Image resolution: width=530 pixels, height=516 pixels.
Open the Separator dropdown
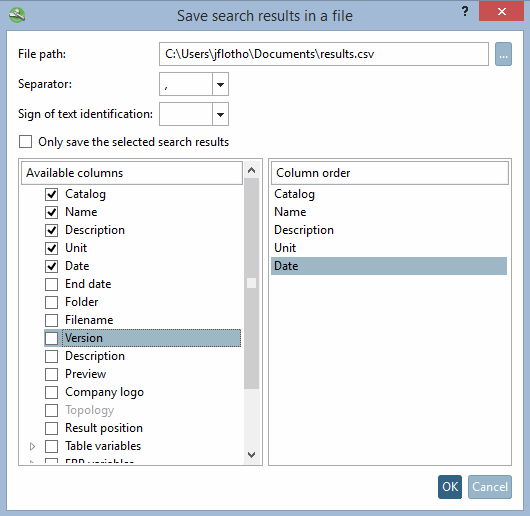pyautogui.click(x=220, y=84)
